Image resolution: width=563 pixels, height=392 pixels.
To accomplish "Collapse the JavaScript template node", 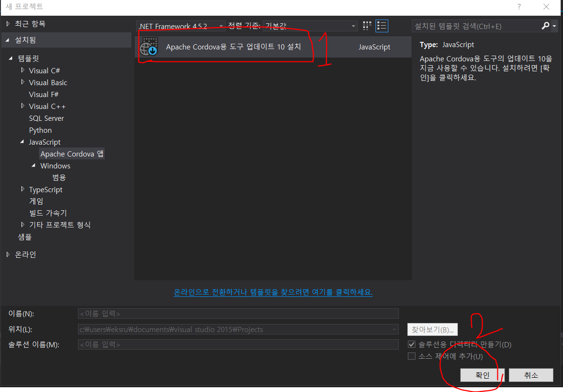I will click(x=22, y=142).
